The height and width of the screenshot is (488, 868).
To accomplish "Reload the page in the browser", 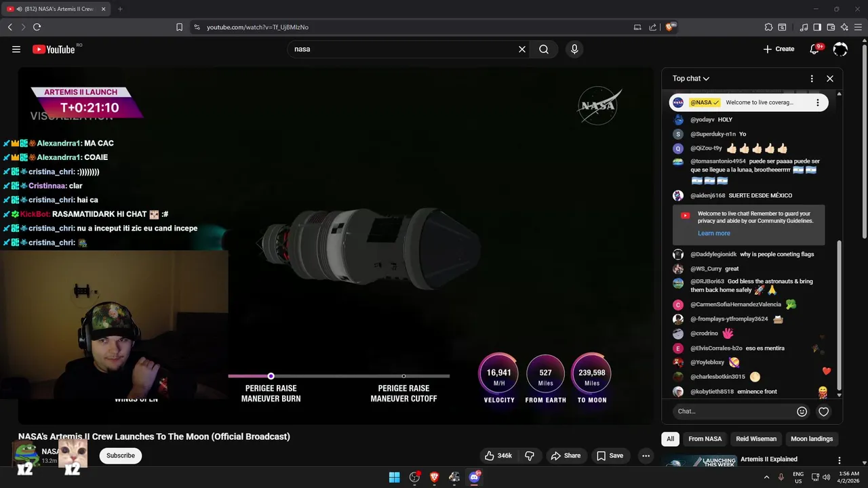I will click(x=37, y=27).
